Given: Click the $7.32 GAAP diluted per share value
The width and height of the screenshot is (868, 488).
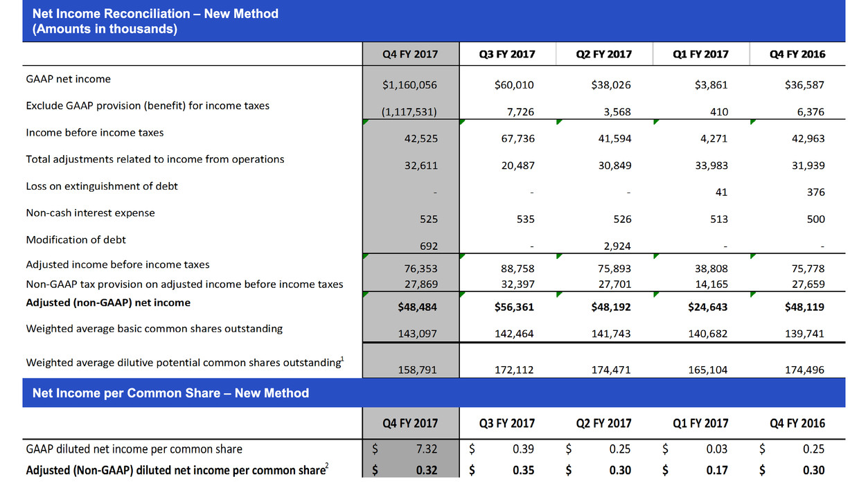Looking at the screenshot, I should [x=426, y=449].
